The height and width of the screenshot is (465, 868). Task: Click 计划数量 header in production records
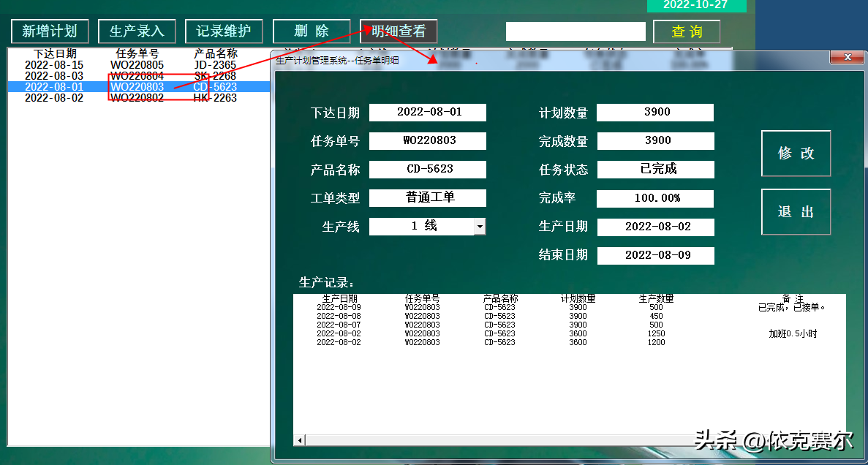tap(578, 299)
